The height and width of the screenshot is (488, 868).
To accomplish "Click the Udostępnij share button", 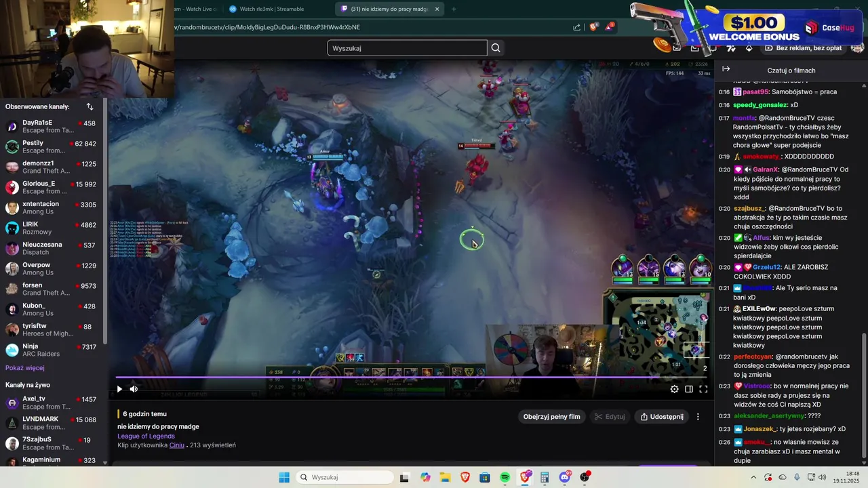I will click(661, 417).
